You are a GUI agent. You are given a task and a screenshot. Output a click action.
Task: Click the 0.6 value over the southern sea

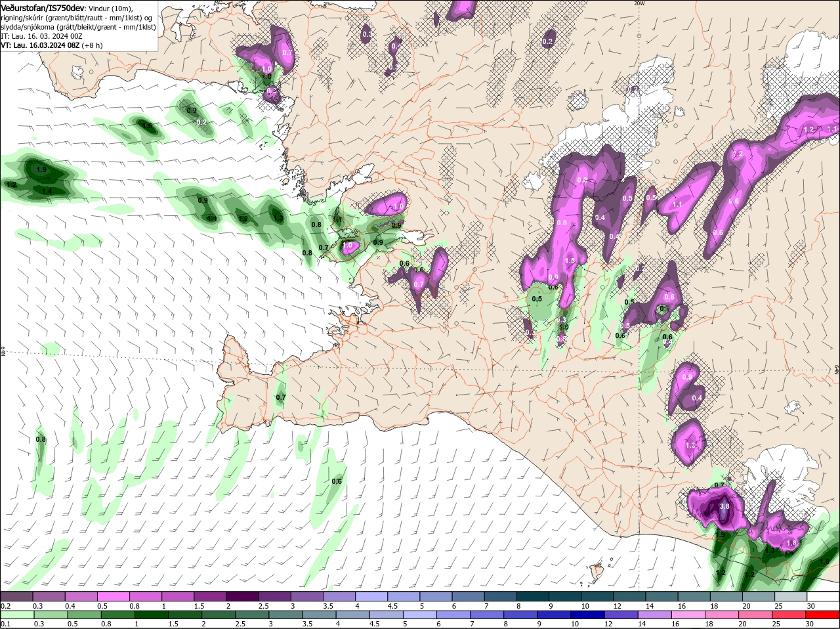[x=337, y=481]
